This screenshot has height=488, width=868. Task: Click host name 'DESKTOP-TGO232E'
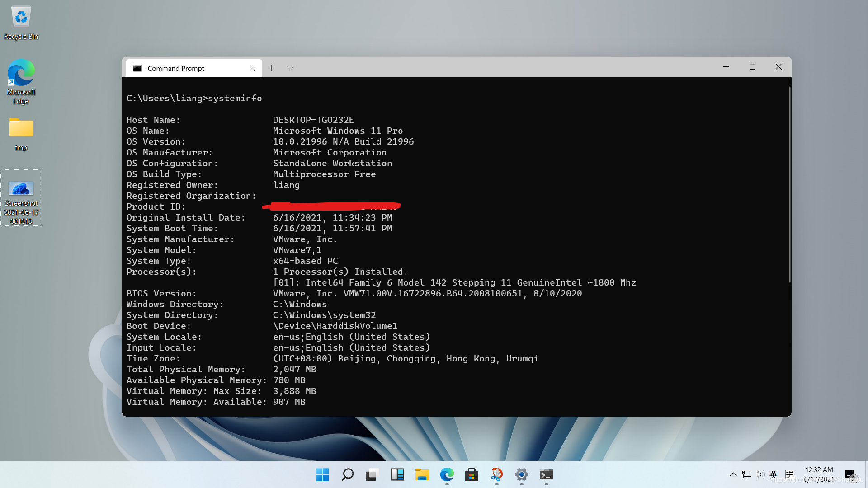[313, 120]
